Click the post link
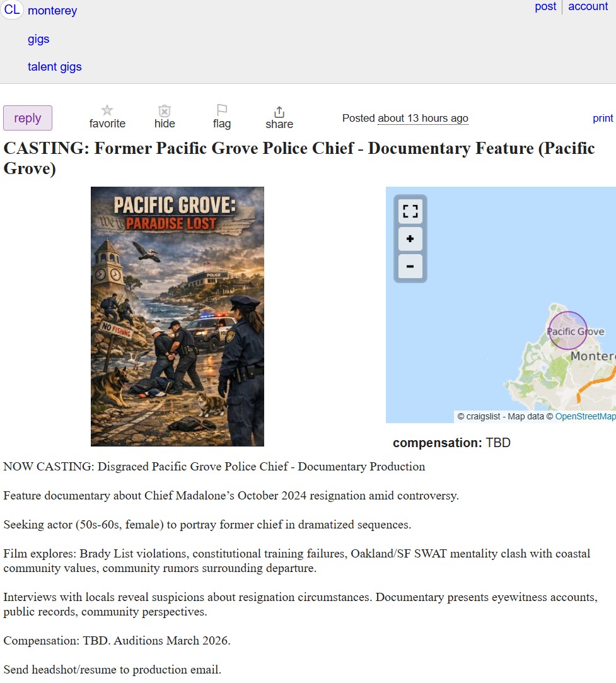The width and height of the screenshot is (616, 683). click(x=545, y=6)
